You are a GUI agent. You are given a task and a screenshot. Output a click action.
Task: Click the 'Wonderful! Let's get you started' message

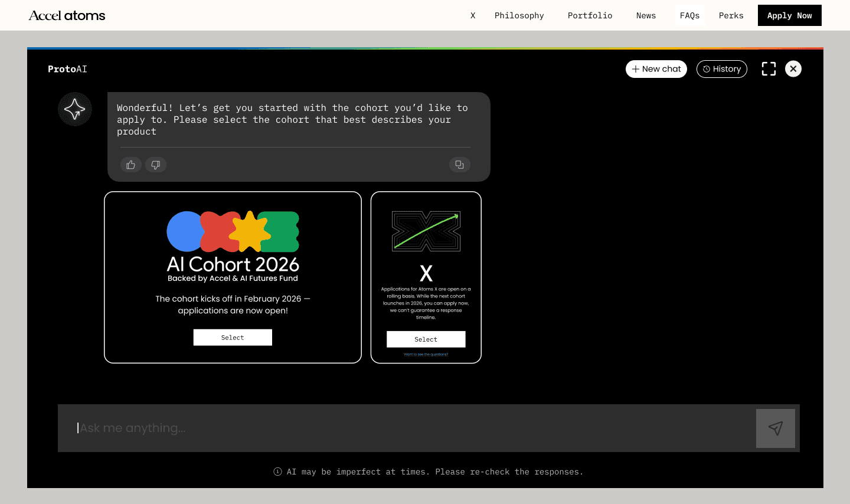pos(292,120)
